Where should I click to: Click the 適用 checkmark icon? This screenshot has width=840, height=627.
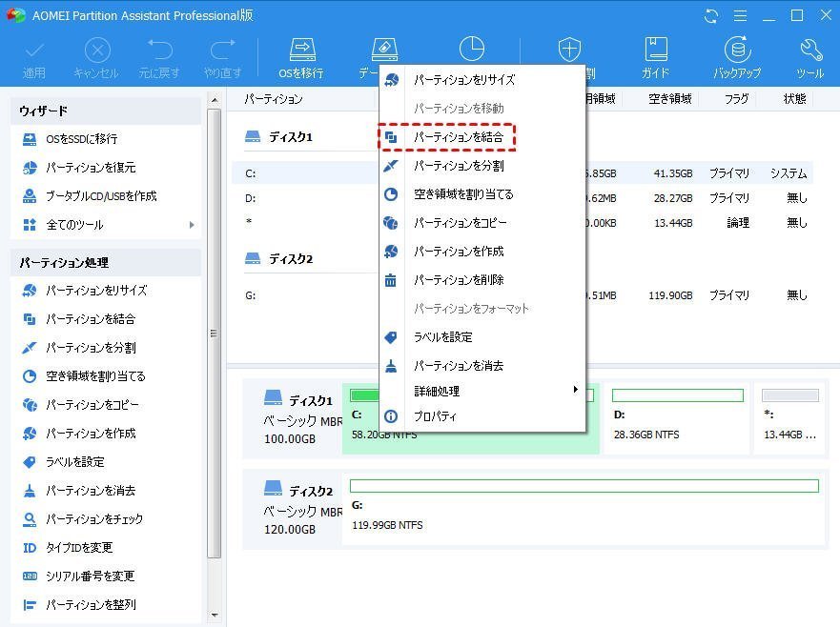pos(33,51)
